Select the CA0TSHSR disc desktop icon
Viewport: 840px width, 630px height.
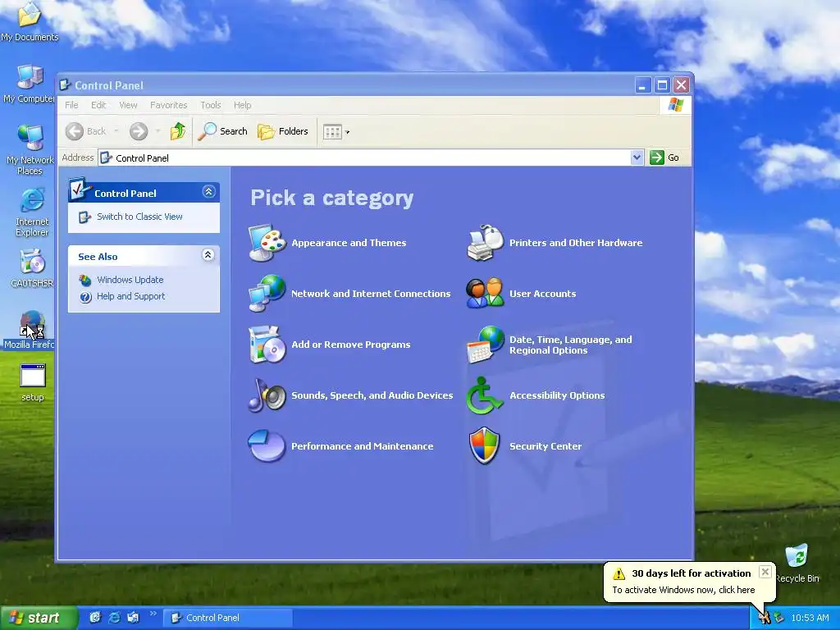(x=32, y=268)
